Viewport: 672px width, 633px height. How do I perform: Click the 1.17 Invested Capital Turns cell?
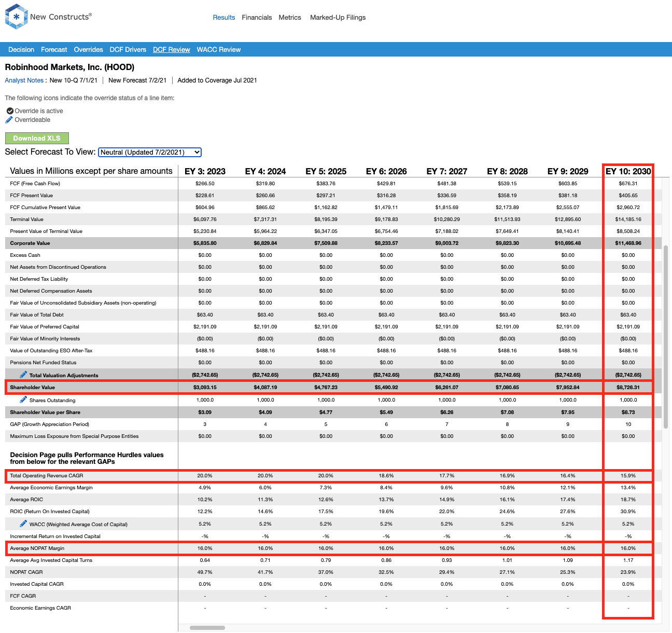click(628, 560)
